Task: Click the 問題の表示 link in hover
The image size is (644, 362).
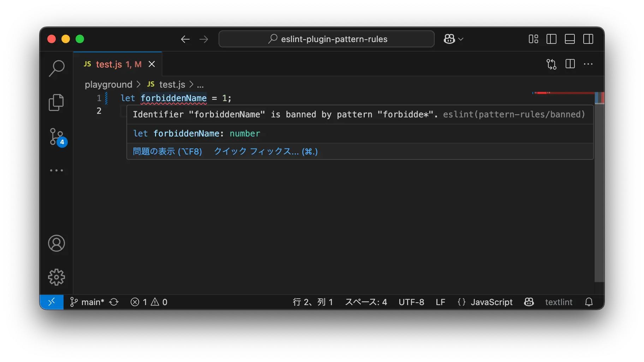Action: (167, 151)
